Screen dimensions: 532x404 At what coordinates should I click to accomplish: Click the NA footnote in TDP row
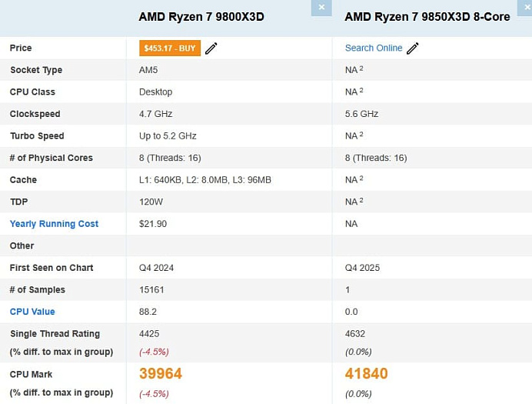(354, 202)
